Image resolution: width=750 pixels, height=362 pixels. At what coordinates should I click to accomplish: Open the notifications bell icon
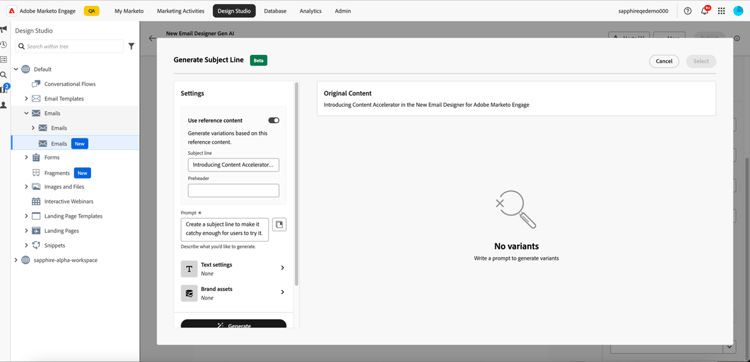[x=705, y=11]
